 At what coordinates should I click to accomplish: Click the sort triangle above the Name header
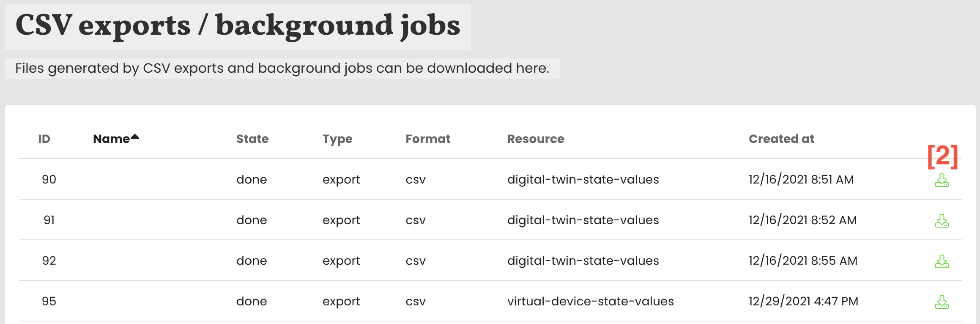click(134, 135)
